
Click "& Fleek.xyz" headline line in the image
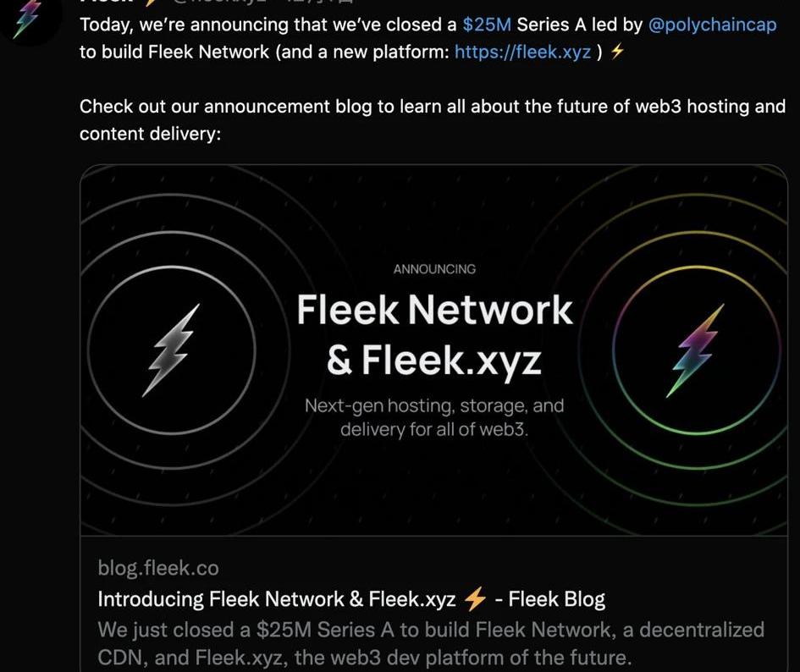[x=434, y=361]
